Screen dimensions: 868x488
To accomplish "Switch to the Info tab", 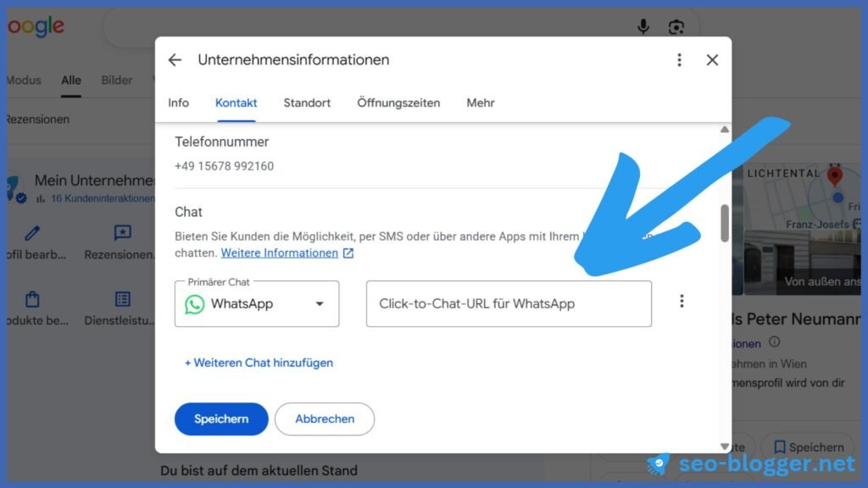I will pos(178,103).
